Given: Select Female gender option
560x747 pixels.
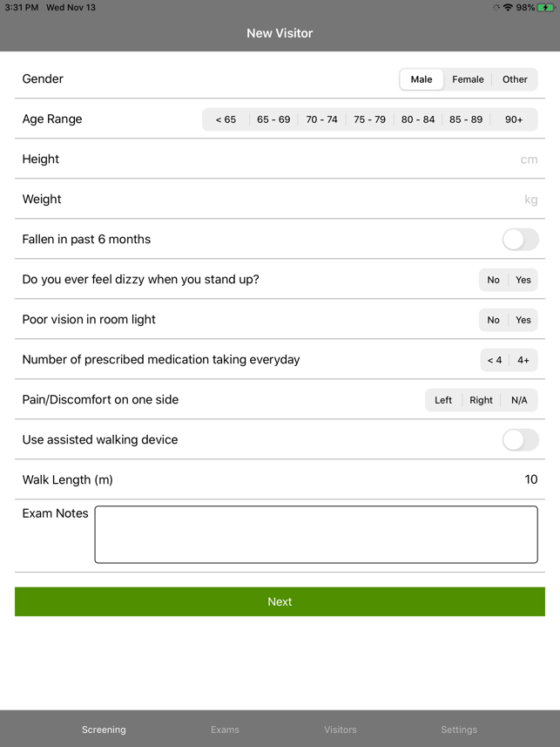Looking at the screenshot, I should [x=468, y=79].
